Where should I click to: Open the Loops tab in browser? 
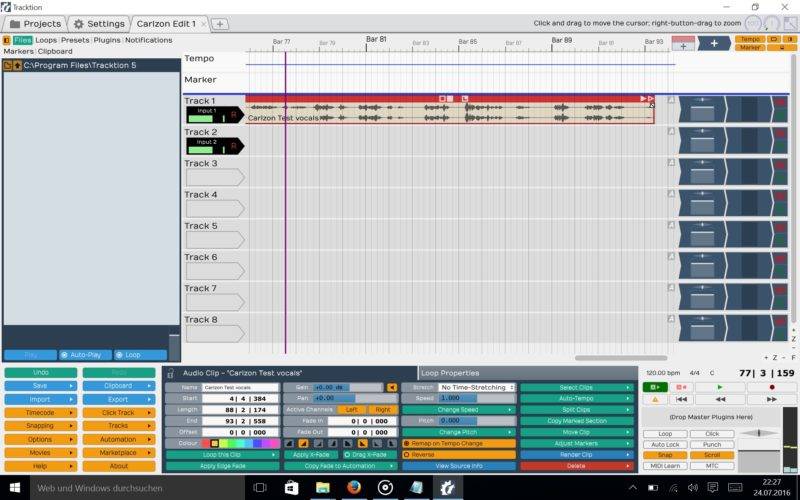click(46, 40)
